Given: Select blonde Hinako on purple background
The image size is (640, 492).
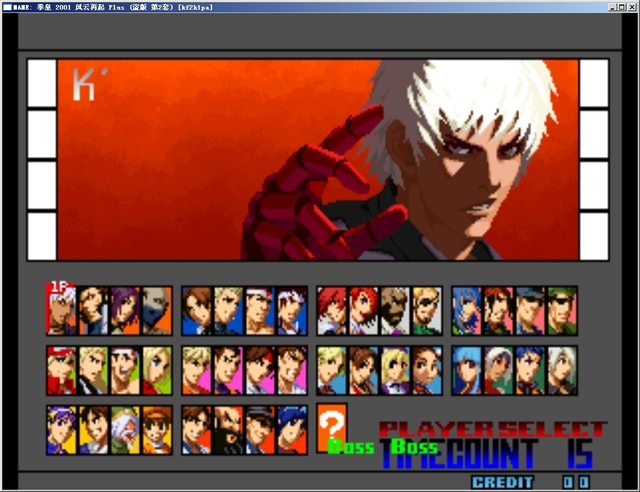Looking at the screenshot, I should (x=396, y=370).
